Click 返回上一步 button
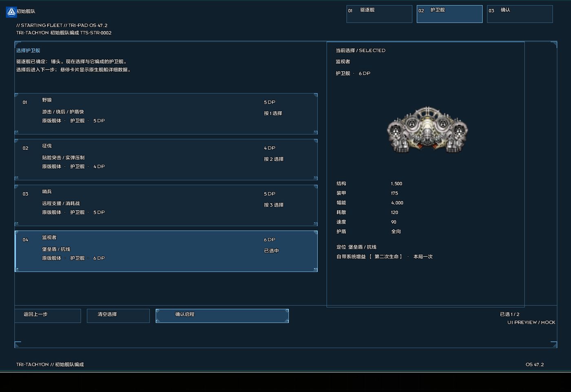The width and height of the screenshot is (571, 392). click(x=48, y=316)
